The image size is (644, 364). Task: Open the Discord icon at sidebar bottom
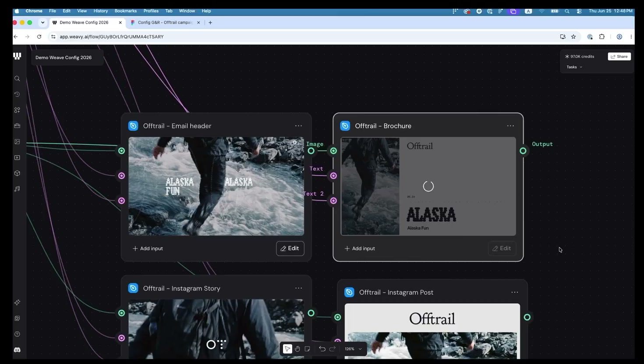coord(17,350)
